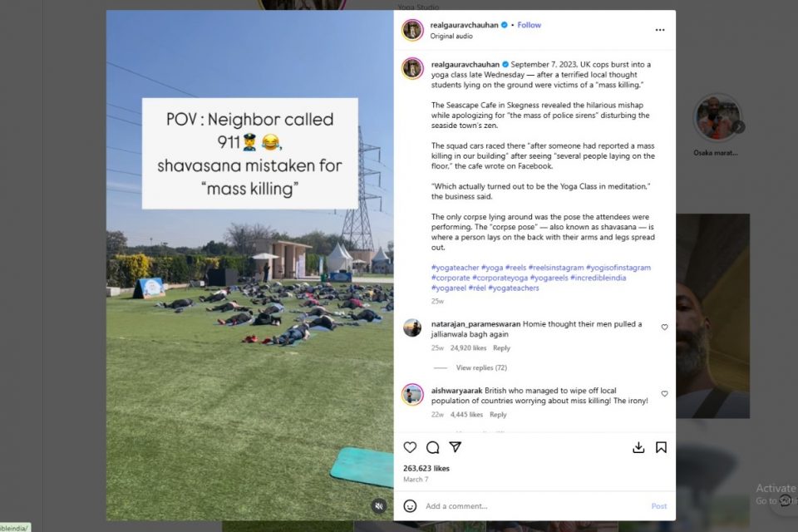Like the post with the heart icon

tap(410, 447)
